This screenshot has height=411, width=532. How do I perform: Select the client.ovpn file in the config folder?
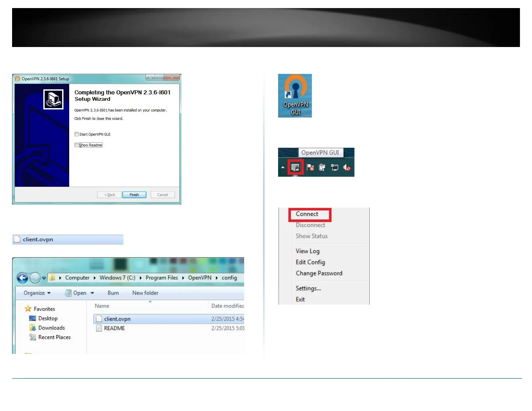click(x=169, y=319)
